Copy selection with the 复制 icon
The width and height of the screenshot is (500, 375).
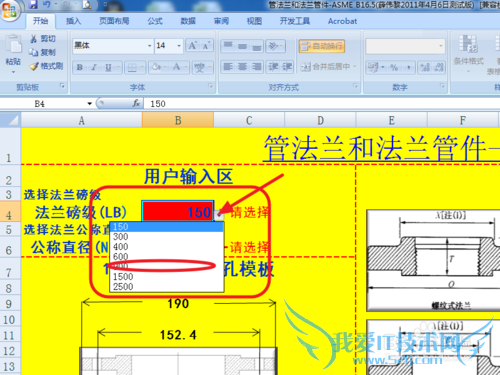tap(43, 52)
